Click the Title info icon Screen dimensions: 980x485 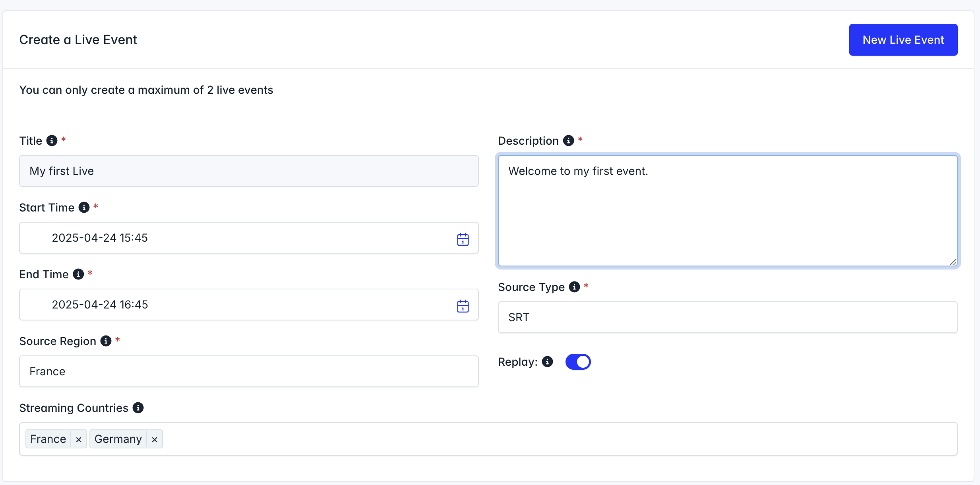click(x=52, y=141)
